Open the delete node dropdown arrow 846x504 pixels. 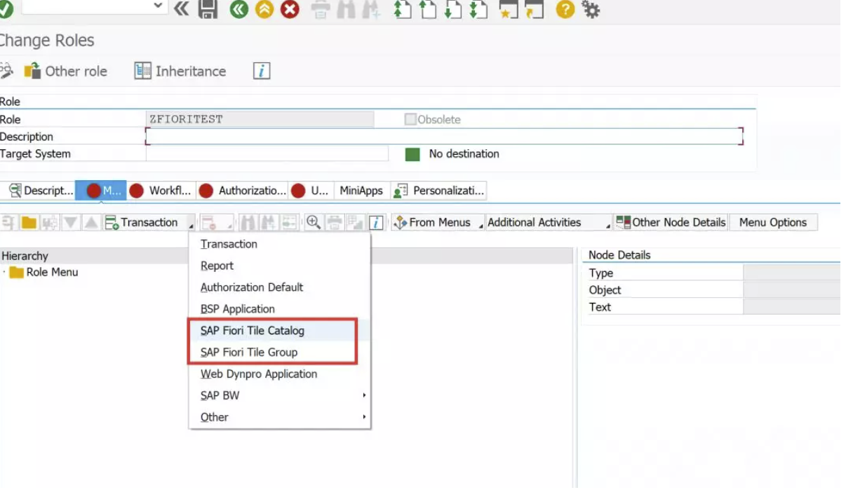(228, 225)
